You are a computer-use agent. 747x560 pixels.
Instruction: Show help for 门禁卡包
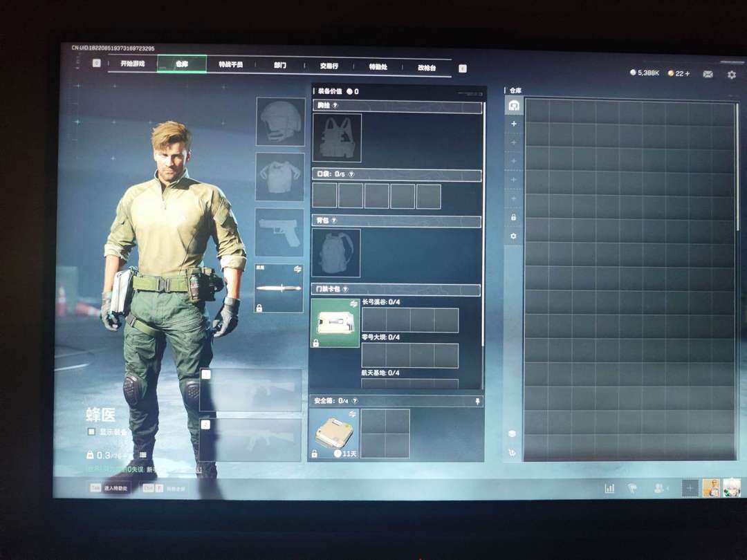(x=345, y=289)
